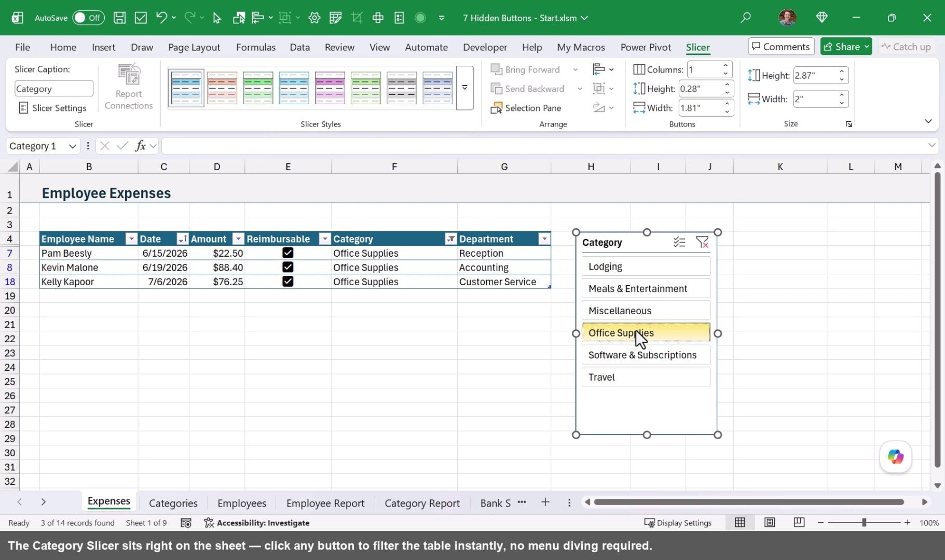Screen dimensions: 945x560
Task: Uncheck Reimbursable for Pam Beesly
Action: 288,253
